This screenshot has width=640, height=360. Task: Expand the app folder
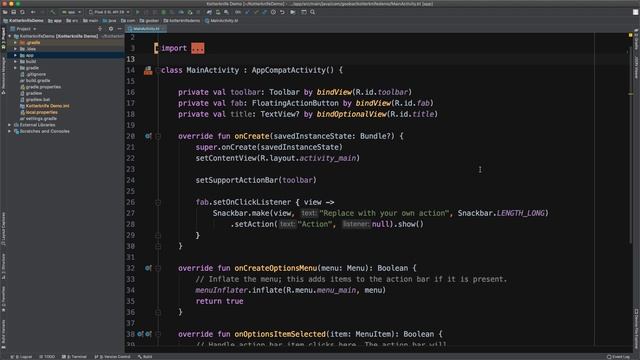[x=16, y=55]
